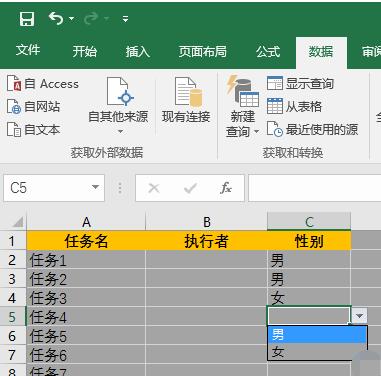
Task: Open Customize Quick Access Toolbar menu
Action: (125, 19)
